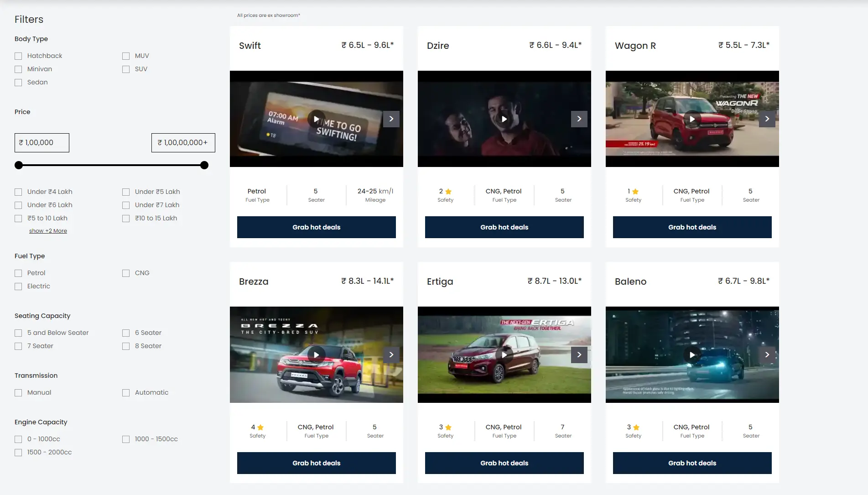
Task: Click the Dzire safety star icon
Action: click(x=448, y=192)
